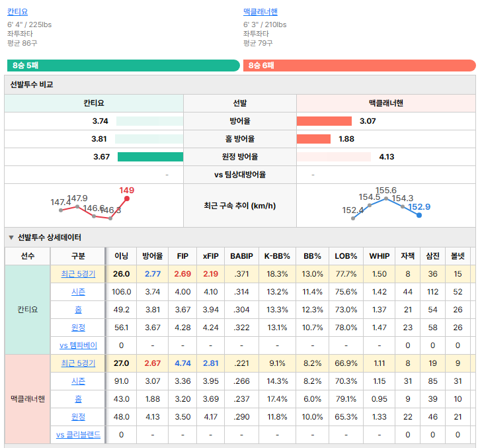Open 맥클래너핸's 홈 stats link
Screen dimensions: 480x448
(x=78, y=399)
